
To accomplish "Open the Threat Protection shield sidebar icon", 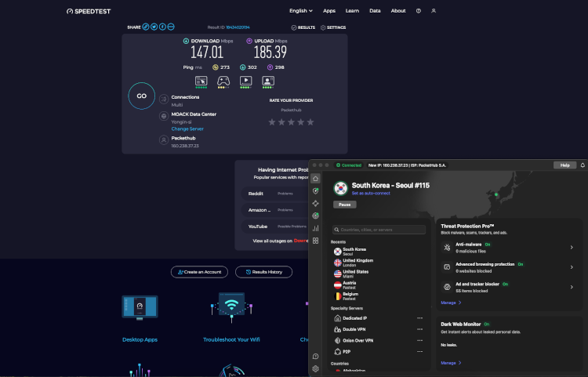I will click(x=315, y=190).
